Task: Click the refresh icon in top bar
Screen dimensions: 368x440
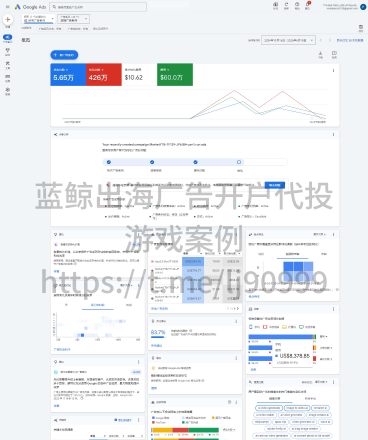Action: [x=286, y=4]
